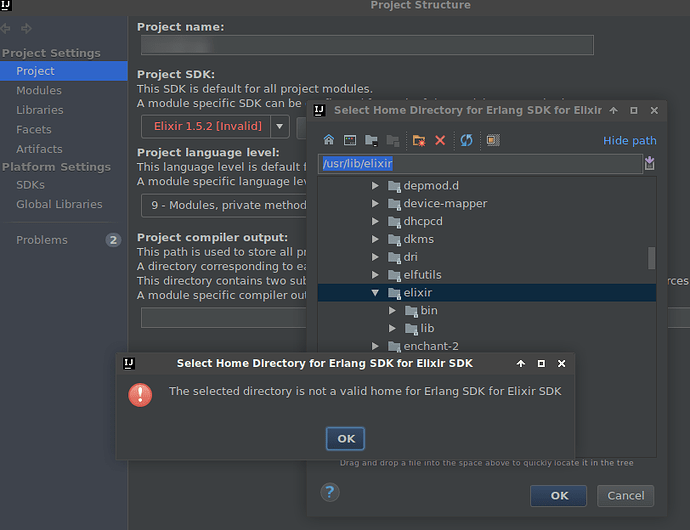Click the /usr/lib/elixir path field
690x530 pixels.
coord(480,163)
